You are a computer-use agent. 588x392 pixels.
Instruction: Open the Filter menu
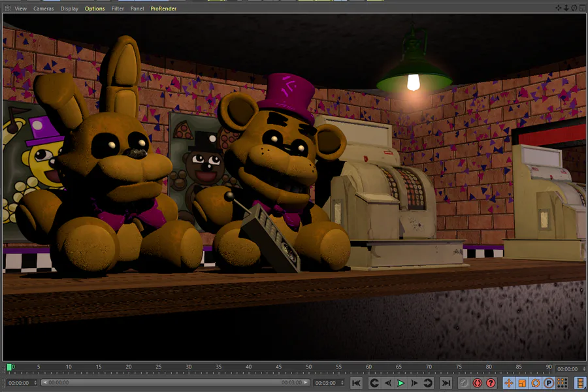pyautogui.click(x=118, y=8)
